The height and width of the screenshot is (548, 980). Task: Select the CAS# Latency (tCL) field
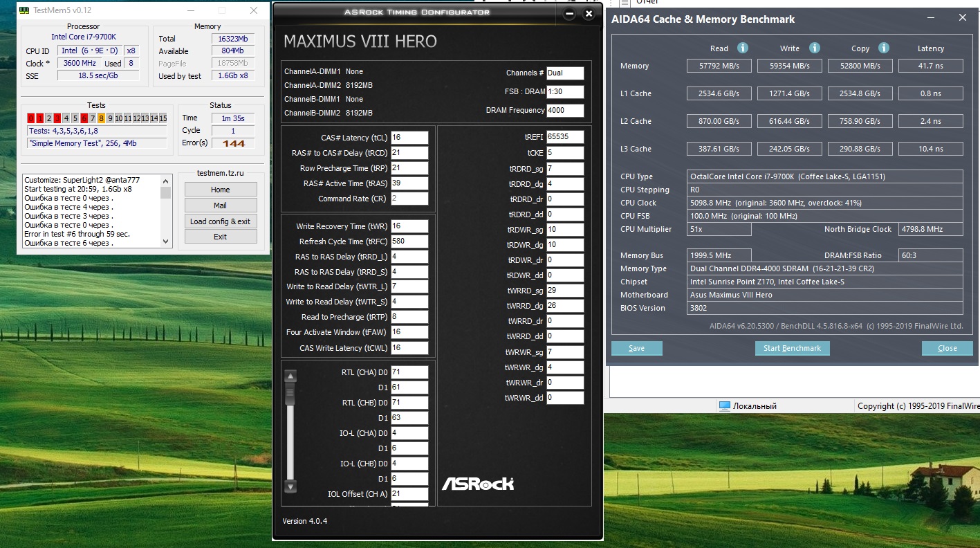409,138
